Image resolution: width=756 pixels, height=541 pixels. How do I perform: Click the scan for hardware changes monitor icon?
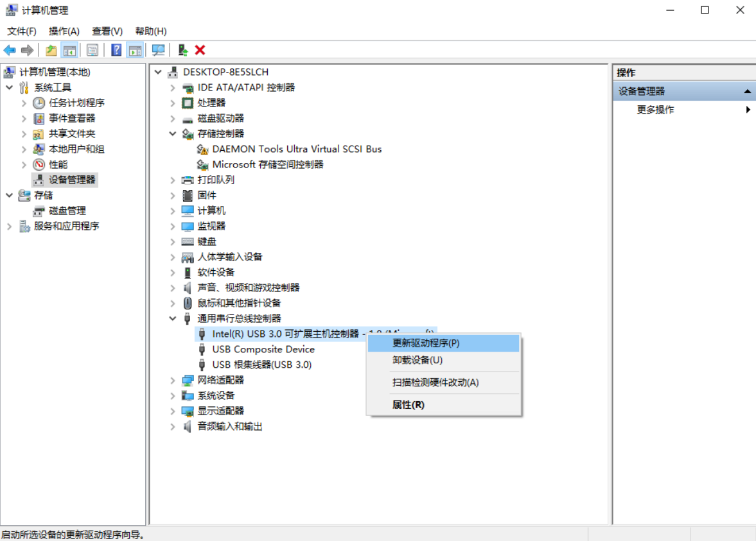[x=158, y=50]
